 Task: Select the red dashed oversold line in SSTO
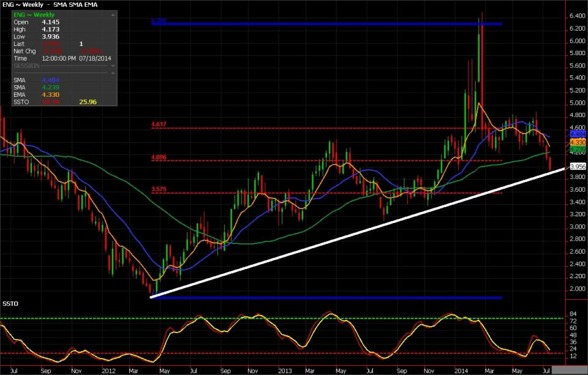tap(282, 354)
